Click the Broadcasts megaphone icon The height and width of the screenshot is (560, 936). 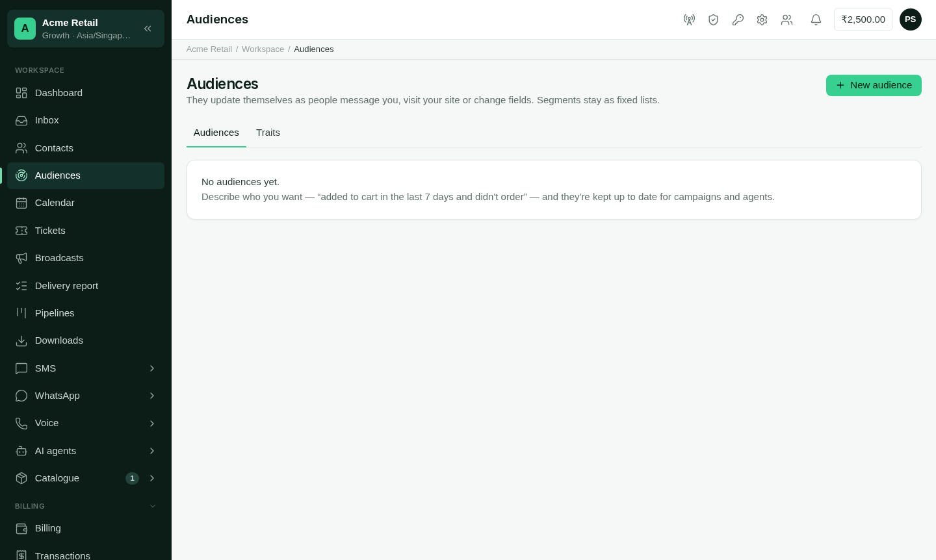tap(21, 258)
